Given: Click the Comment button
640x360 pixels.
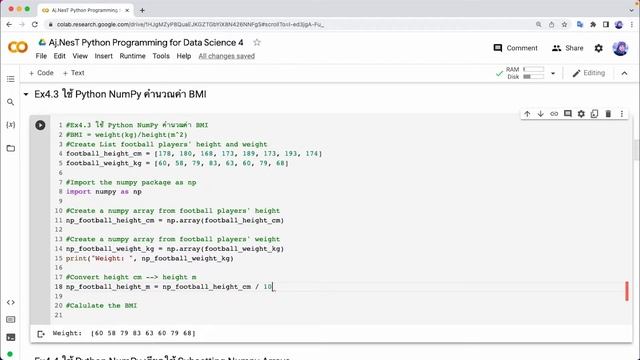Looking at the screenshot, I should [515, 48].
